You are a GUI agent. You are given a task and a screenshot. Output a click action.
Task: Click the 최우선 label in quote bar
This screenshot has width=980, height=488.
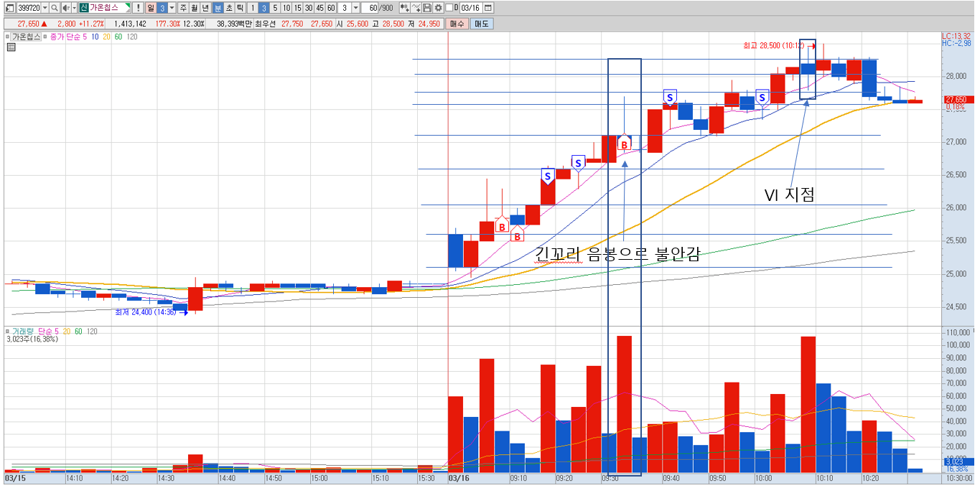pos(265,24)
